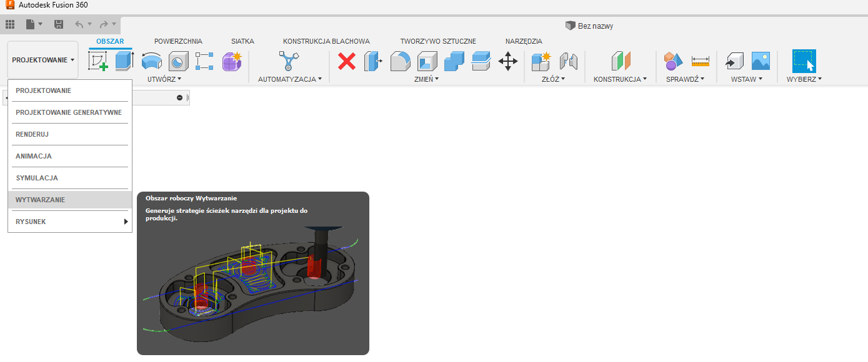Click the Bez nazwy document title

pyautogui.click(x=596, y=26)
